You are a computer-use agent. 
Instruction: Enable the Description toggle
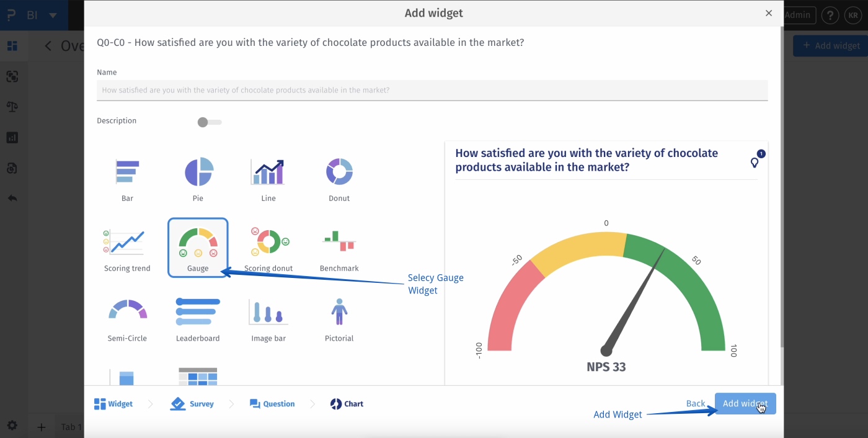209,123
